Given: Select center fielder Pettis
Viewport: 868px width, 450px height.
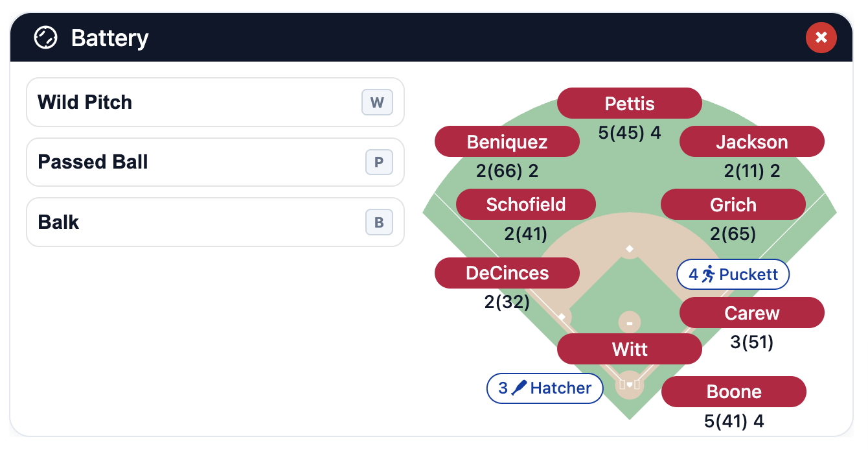Looking at the screenshot, I should (x=630, y=103).
